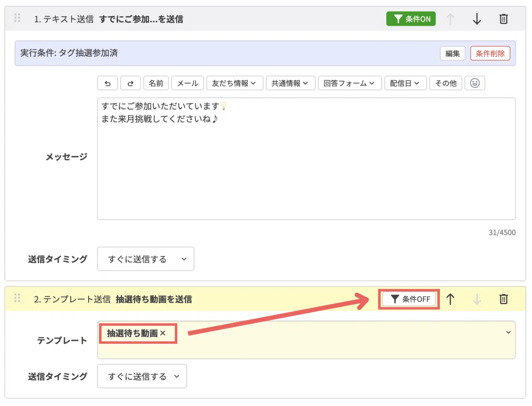Open the 共通情報 dropdown
The image size is (532, 406).
click(x=290, y=83)
